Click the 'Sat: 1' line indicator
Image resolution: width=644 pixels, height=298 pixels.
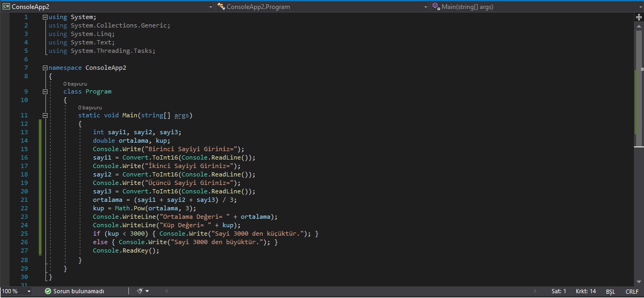pyautogui.click(x=558, y=291)
